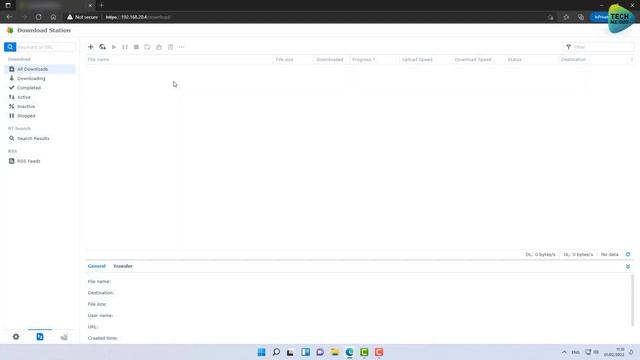Image resolution: width=640 pixels, height=360 pixels.
Task: Click the browser home icon
Action: coord(53,17)
